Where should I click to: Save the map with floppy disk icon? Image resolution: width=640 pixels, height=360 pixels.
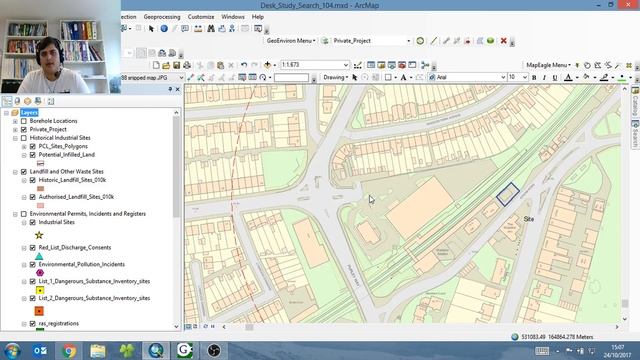click(x=176, y=65)
